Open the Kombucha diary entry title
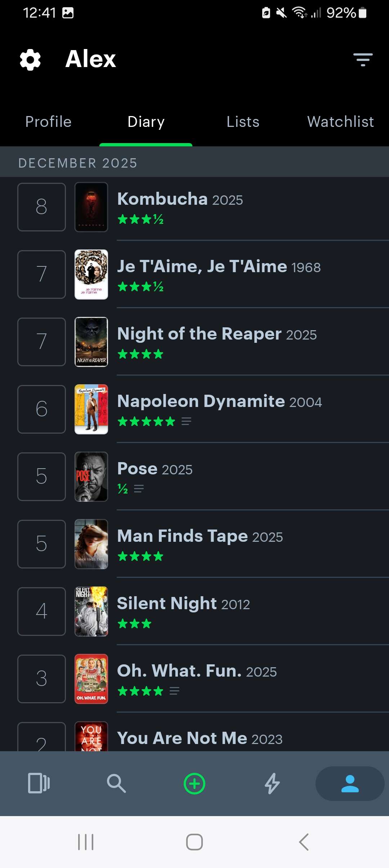The image size is (389, 868). pyautogui.click(x=162, y=199)
